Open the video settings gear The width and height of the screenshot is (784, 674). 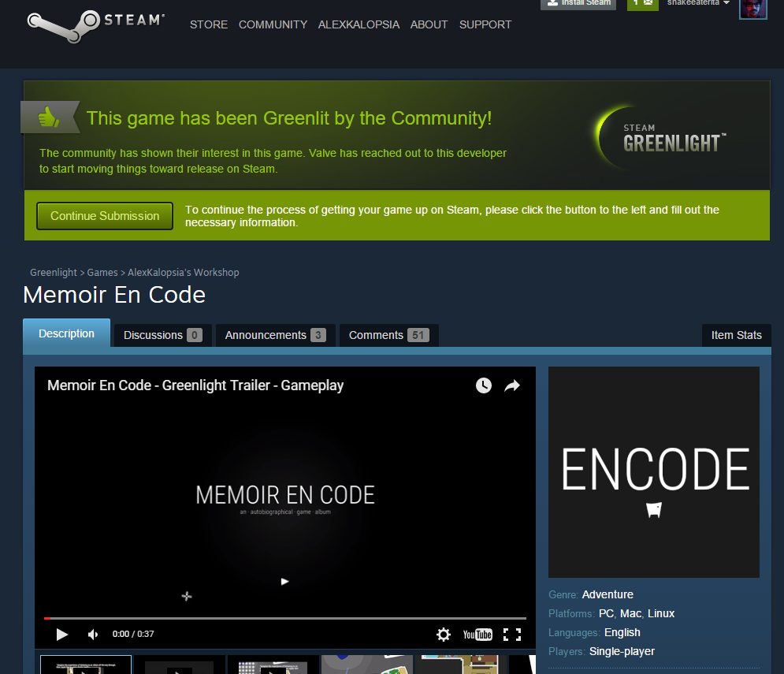(443, 635)
